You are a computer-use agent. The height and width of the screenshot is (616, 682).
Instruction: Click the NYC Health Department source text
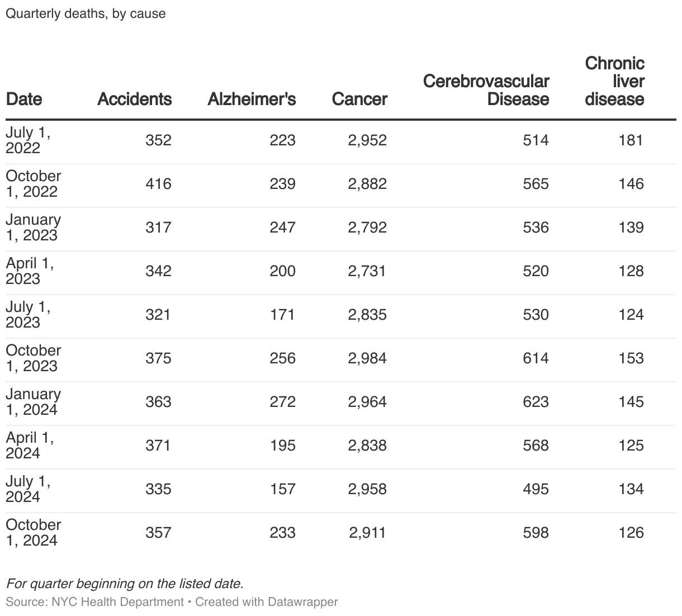(x=117, y=602)
